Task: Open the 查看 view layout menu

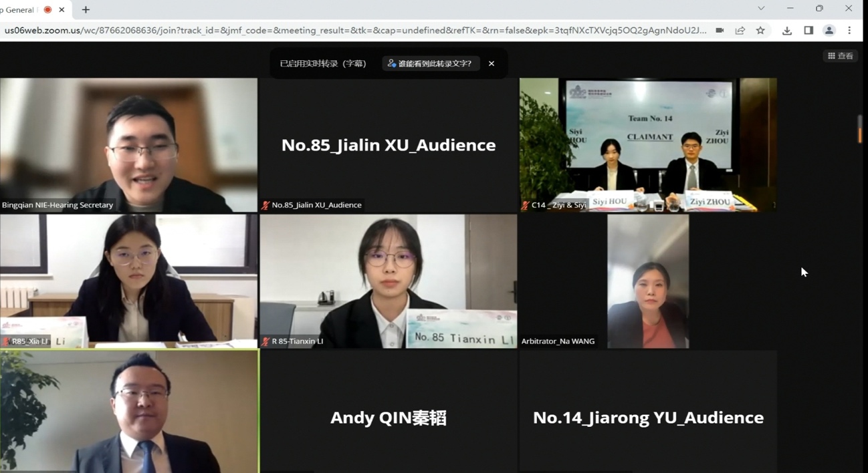Action: tap(841, 56)
